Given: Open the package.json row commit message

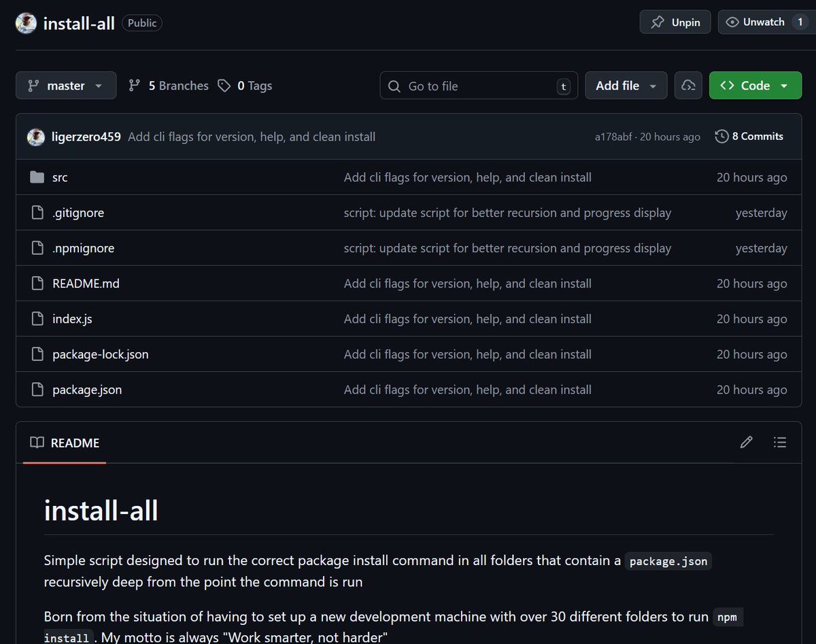Looking at the screenshot, I should point(468,390).
